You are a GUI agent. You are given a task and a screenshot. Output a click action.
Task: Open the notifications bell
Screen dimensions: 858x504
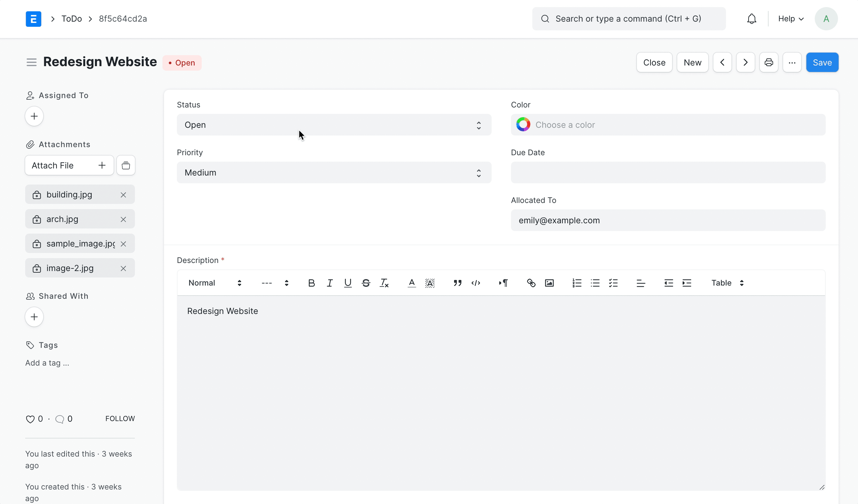[x=751, y=19]
